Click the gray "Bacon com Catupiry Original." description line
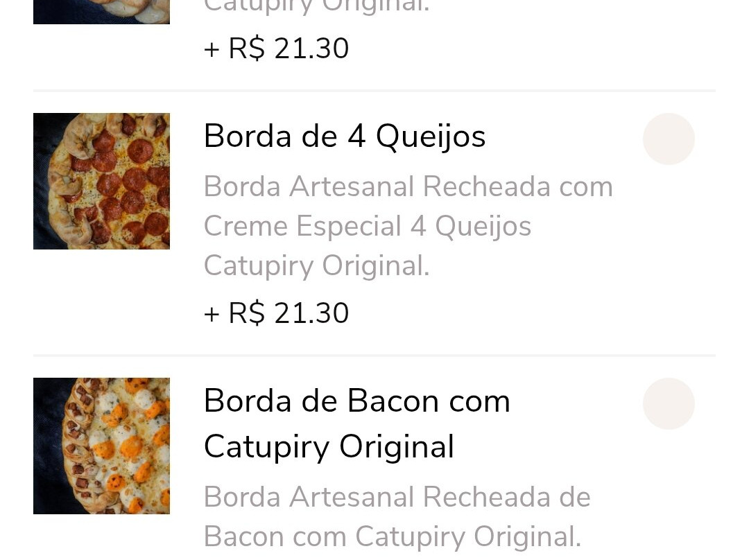 tap(392, 536)
